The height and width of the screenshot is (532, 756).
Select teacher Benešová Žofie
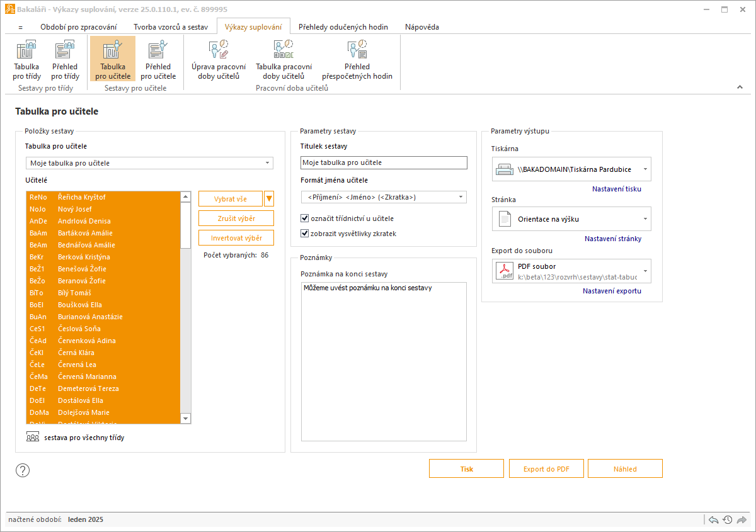pyautogui.click(x=103, y=269)
